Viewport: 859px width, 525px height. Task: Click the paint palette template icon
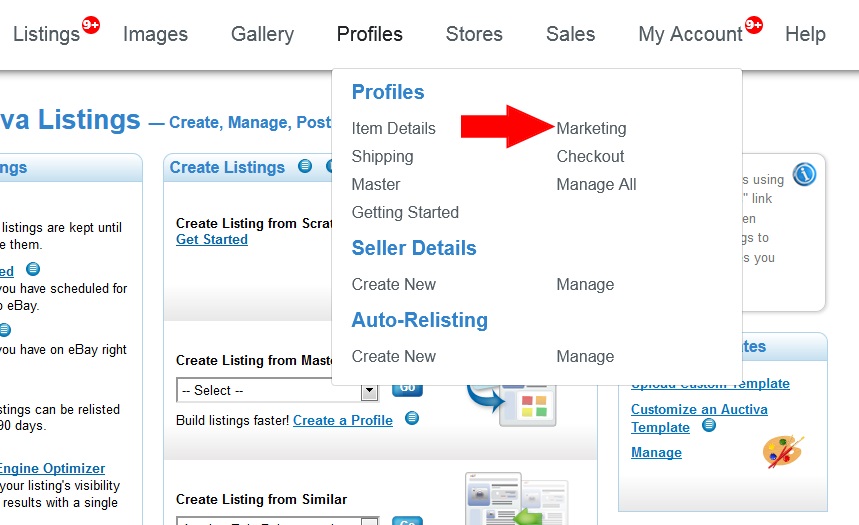(782, 451)
